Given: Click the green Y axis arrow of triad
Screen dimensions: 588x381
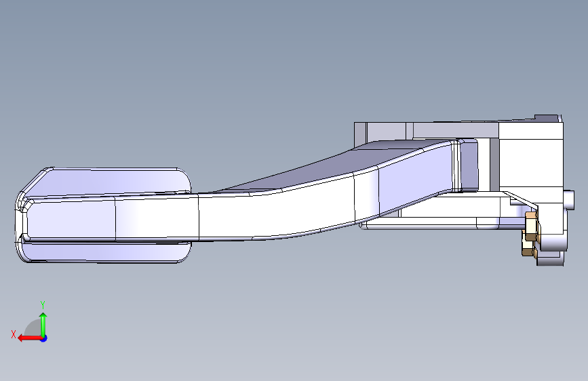Looking at the screenshot, I should (43, 324).
